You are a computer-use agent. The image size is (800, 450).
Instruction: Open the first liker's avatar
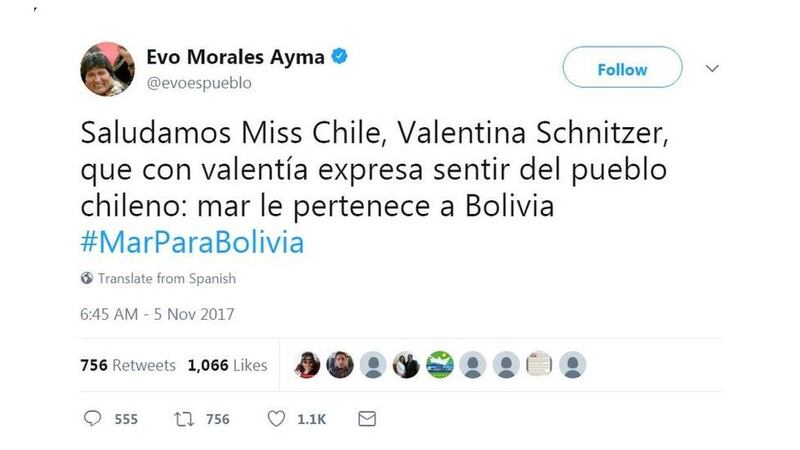pyautogui.click(x=307, y=365)
